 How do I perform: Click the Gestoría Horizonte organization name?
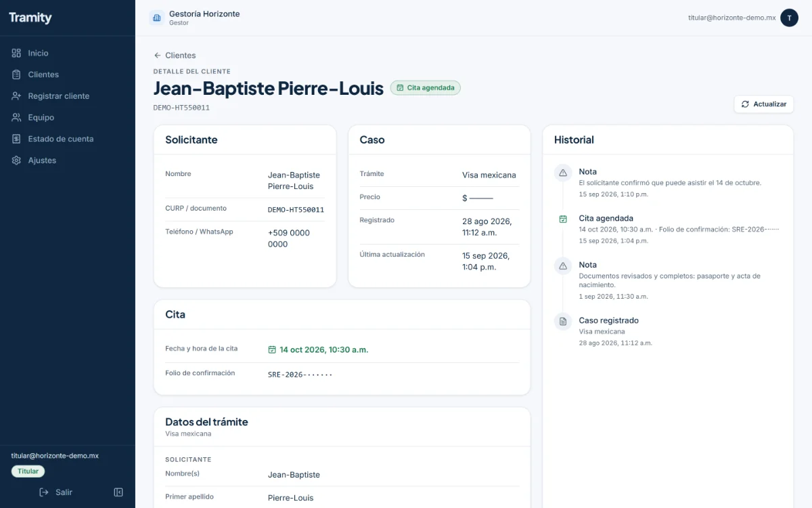point(204,14)
